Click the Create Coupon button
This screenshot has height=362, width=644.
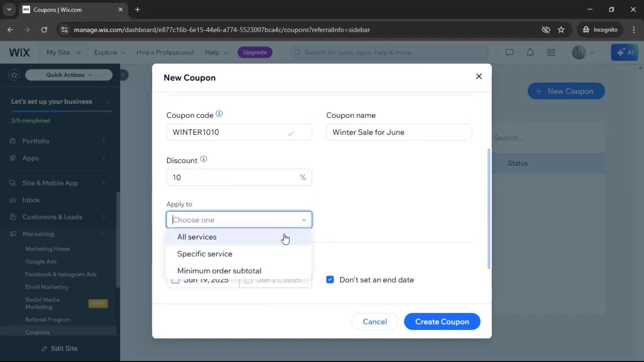click(442, 322)
